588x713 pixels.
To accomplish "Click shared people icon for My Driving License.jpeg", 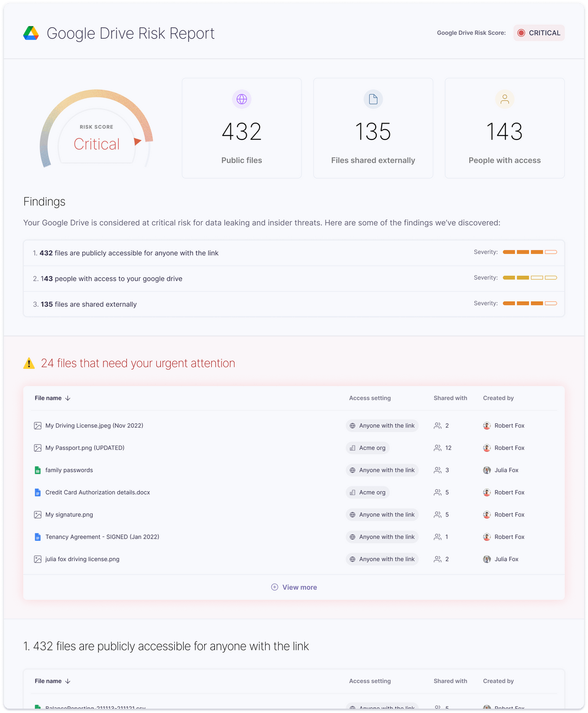I will click(x=437, y=426).
